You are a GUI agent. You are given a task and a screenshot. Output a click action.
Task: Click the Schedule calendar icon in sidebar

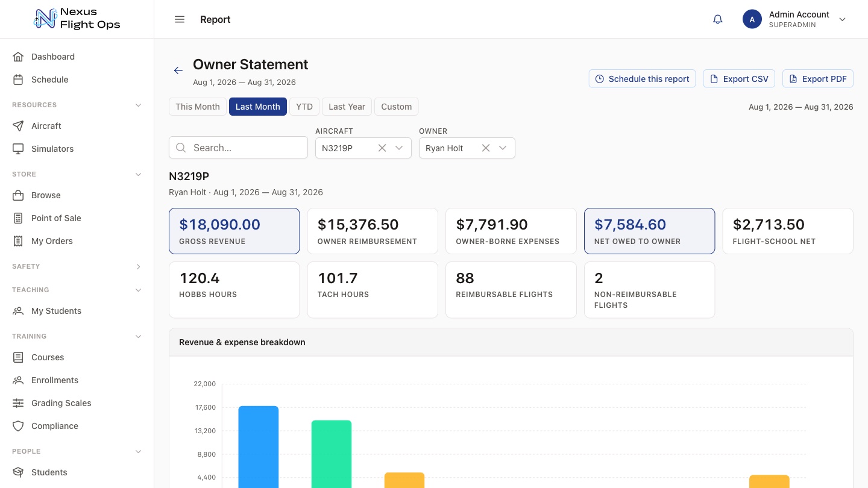tap(19, 80)
